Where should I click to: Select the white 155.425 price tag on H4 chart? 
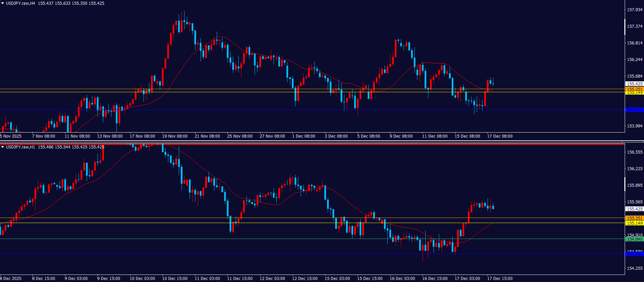pos(634,84)
